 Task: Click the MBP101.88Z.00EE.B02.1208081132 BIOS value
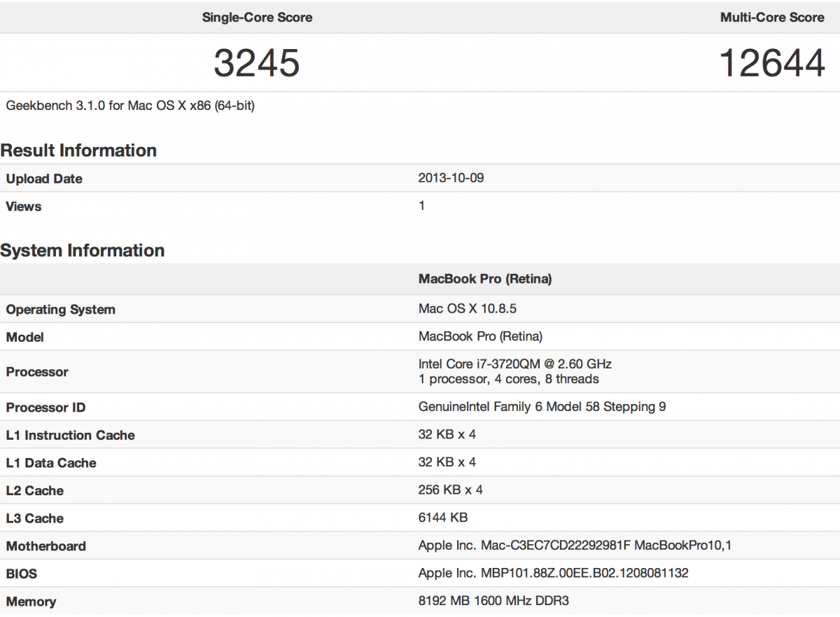click(x=553, y=574)
